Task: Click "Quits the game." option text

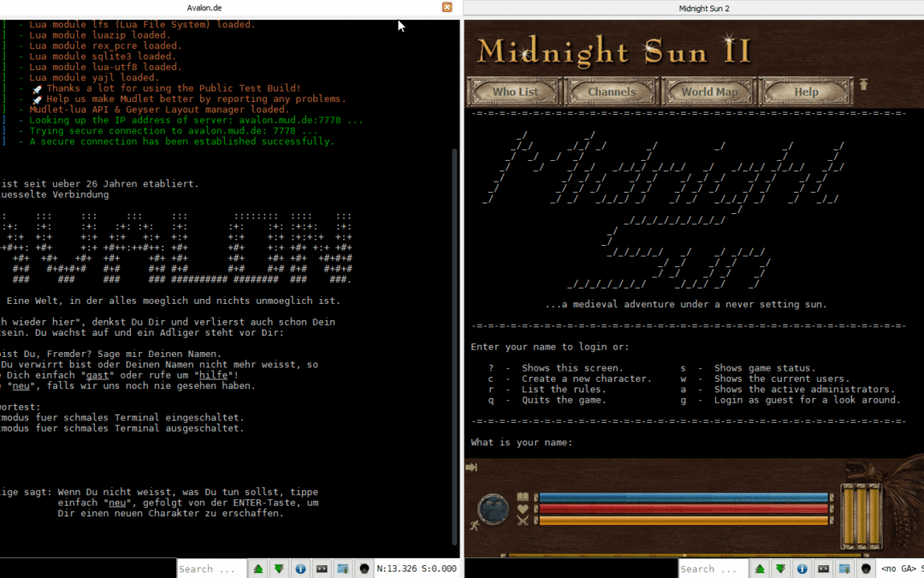Action: 564,400
